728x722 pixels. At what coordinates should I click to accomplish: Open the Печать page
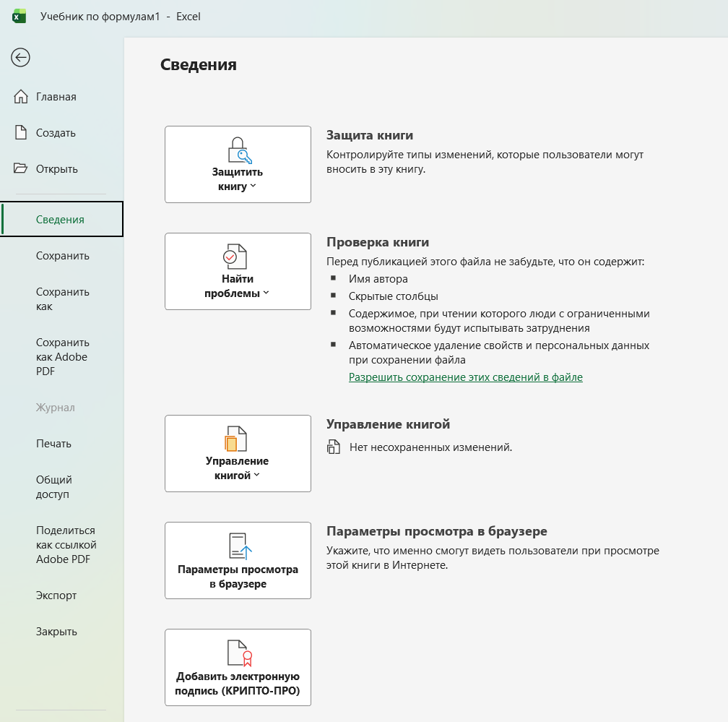(62, 444)
